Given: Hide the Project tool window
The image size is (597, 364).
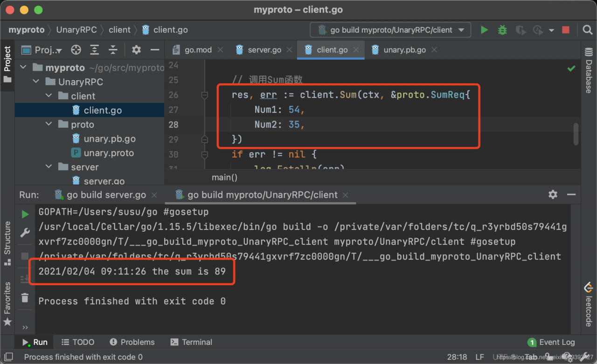Looking at the screenshot, I should click(154, 50).
